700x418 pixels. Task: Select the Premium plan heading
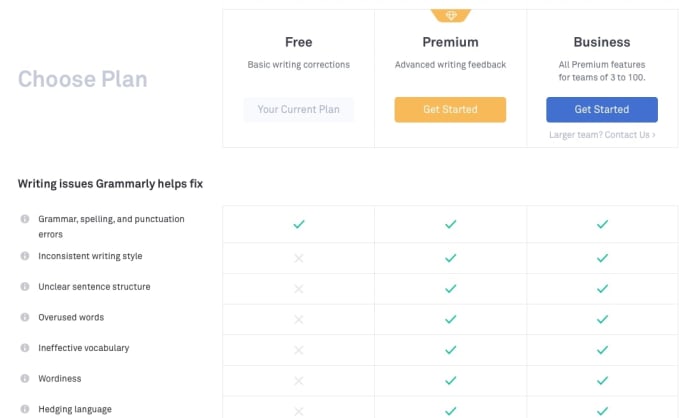click(450, 42)
